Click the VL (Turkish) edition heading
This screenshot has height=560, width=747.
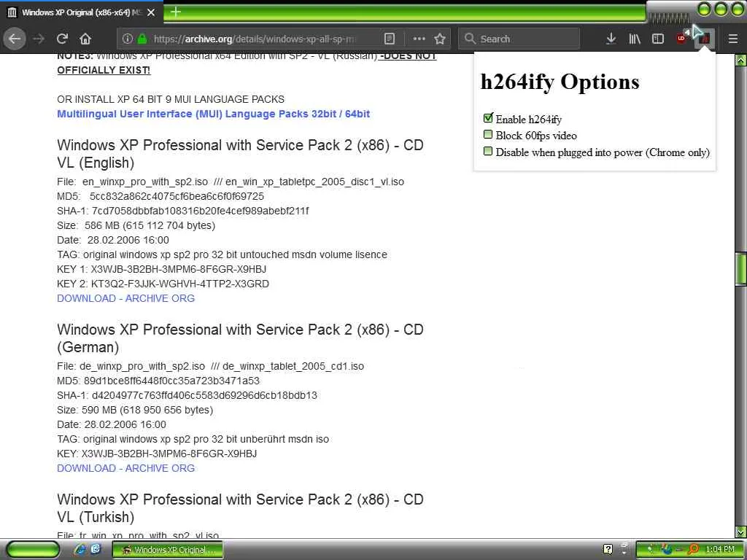(x=240, y=508)
